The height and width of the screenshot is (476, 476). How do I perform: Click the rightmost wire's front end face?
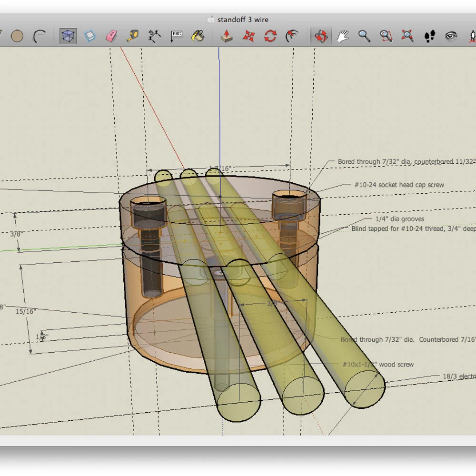point(365,389)
